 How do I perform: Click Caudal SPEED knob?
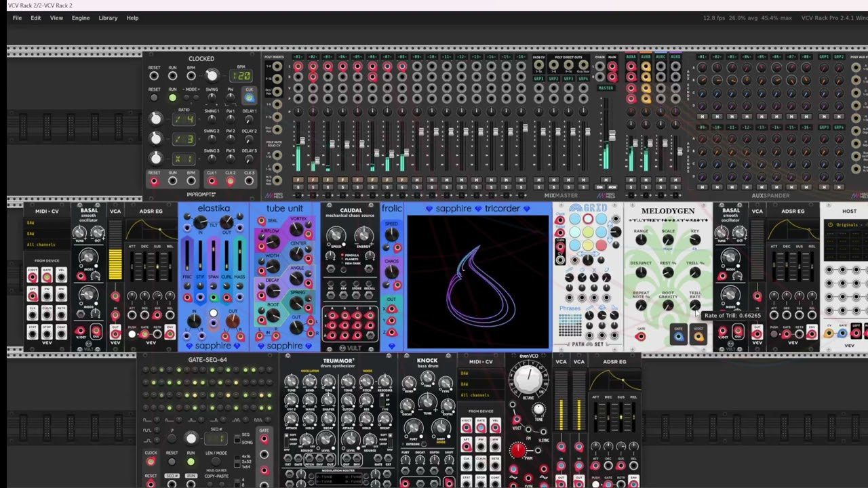click(336, 236)
